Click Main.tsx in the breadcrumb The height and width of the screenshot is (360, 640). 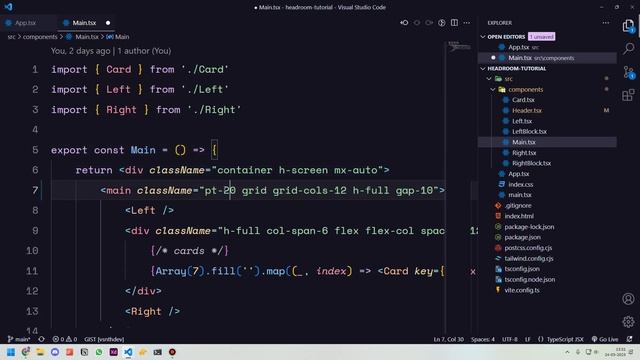(87, 37)
